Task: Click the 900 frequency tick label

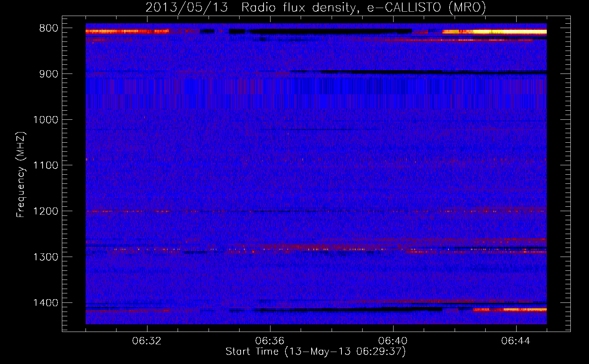Action: 49,74
